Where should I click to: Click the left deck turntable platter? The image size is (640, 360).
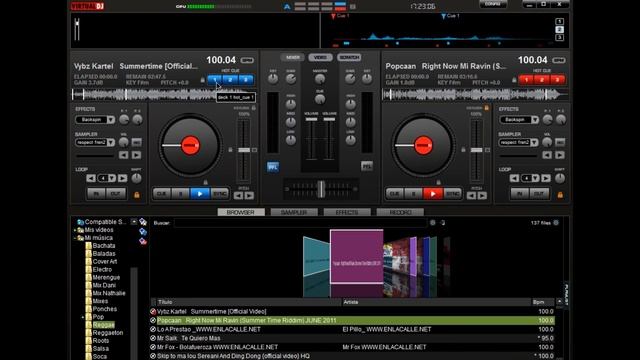pyautogui.click(x=190, y=145)
